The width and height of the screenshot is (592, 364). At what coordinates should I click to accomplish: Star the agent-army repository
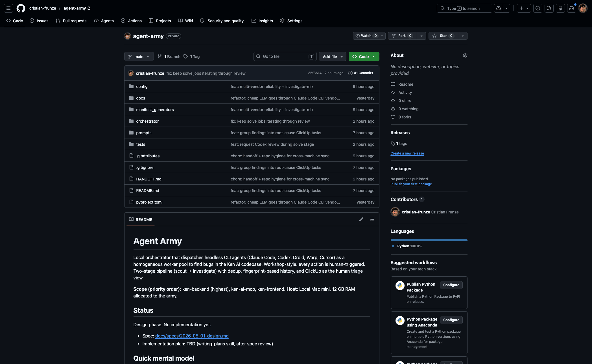point(443,36)
